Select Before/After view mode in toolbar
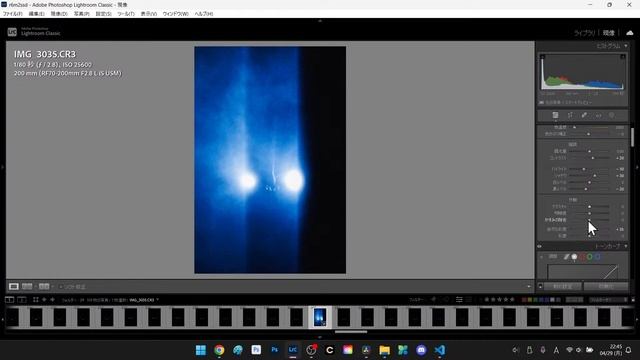Viewport: 640px width, 360px height. tap(44, 287)
